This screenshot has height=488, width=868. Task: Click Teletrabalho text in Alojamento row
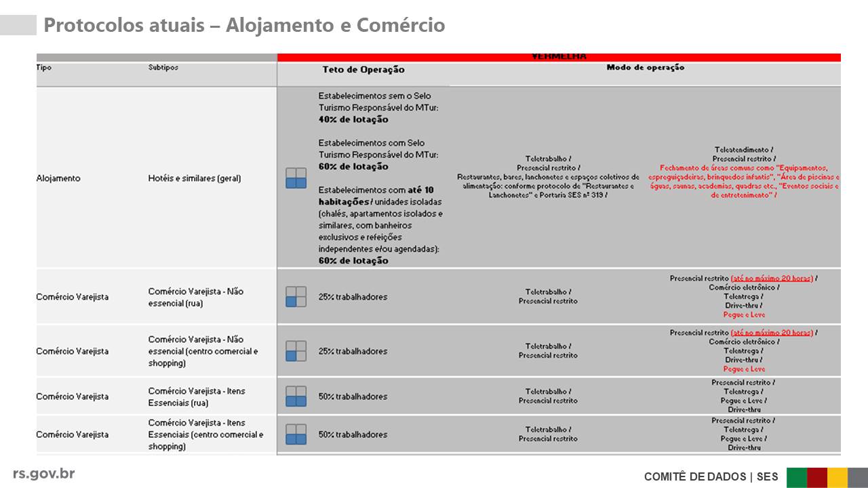(548, 159)
